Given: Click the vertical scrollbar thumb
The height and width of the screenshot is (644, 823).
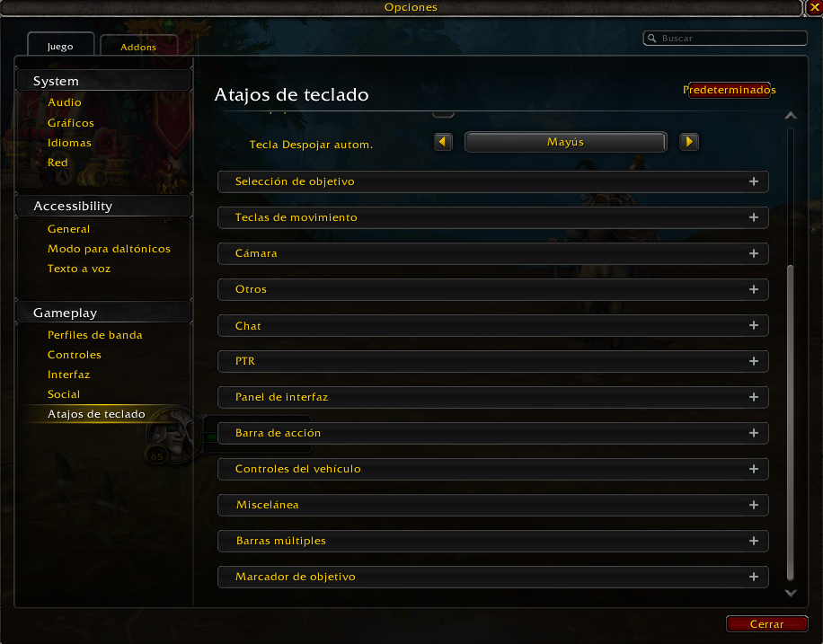Looking at the screenshot, I should (x=790, y=422).
